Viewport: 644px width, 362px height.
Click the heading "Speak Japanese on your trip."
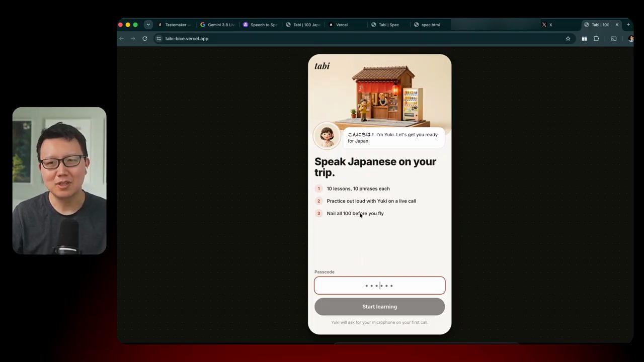tap(375, 167)
